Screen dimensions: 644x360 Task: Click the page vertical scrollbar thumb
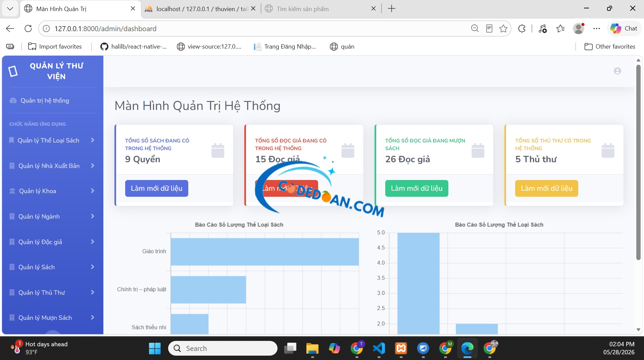638,163
